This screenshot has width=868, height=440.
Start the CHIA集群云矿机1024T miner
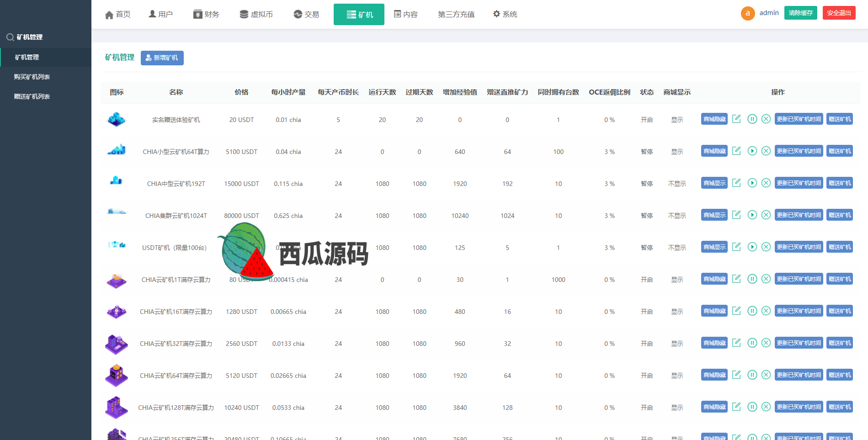[x=752, y=215]
